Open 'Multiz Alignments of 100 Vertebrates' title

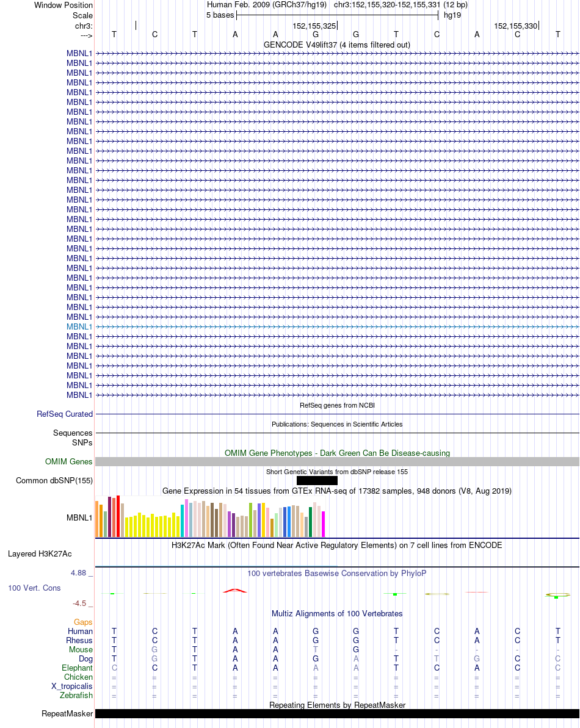coord(337,614)
